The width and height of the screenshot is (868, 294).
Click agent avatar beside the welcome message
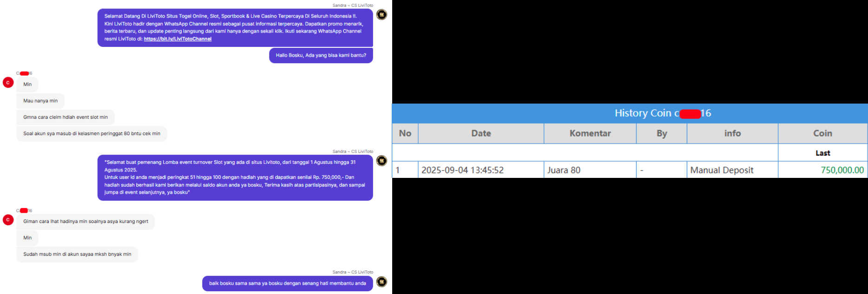coord(381,15)
